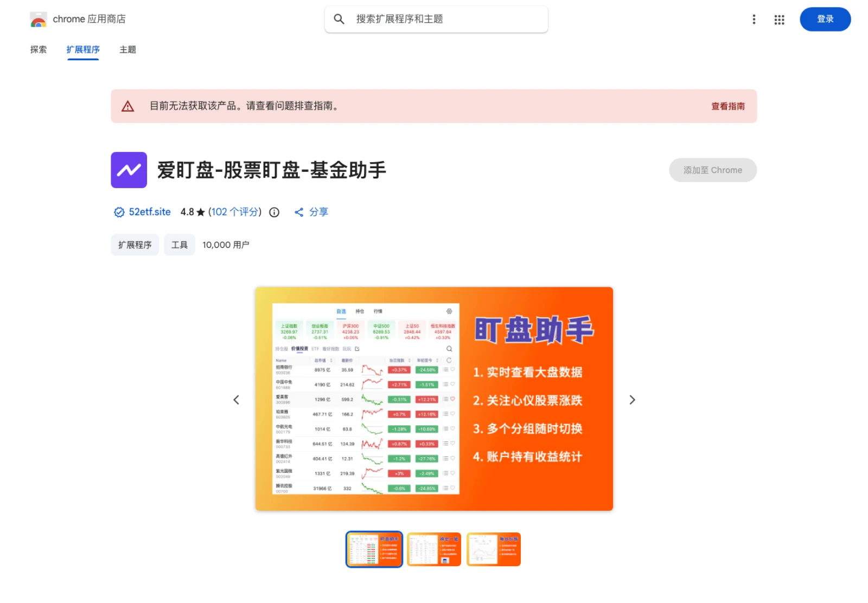Screen dimensions: 868x603
Task: Open the 102 个评分 reviews link
Action: (235, 212)
